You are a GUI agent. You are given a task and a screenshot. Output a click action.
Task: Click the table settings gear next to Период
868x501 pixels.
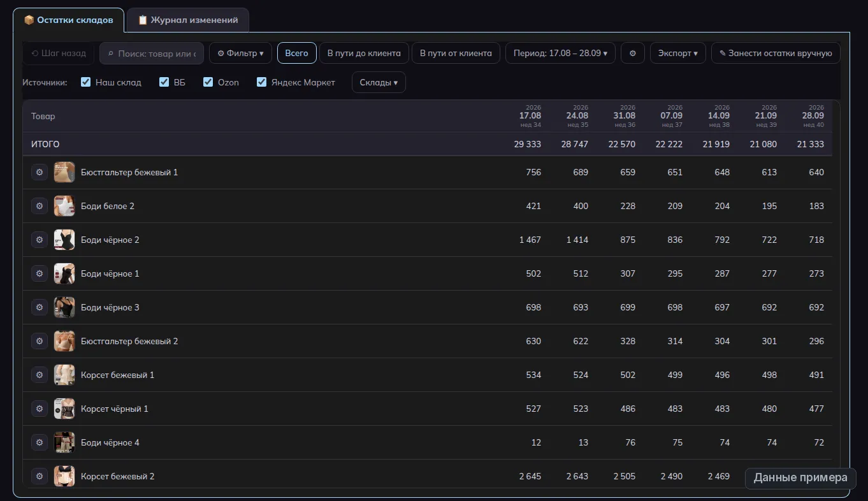point(633,53)
